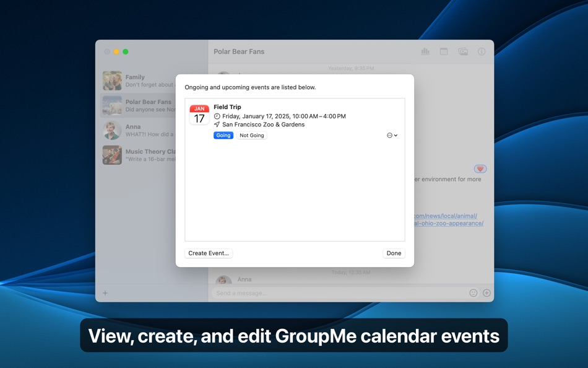Viewport: 588px width, 368px height.
Task: Click Anna's avatar in sidebar
Action: point(112,130)
